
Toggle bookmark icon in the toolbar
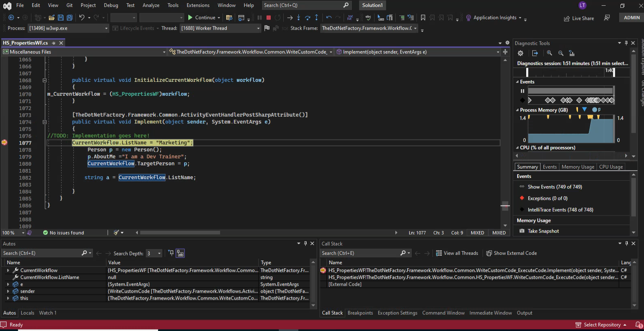pos(423,18)
